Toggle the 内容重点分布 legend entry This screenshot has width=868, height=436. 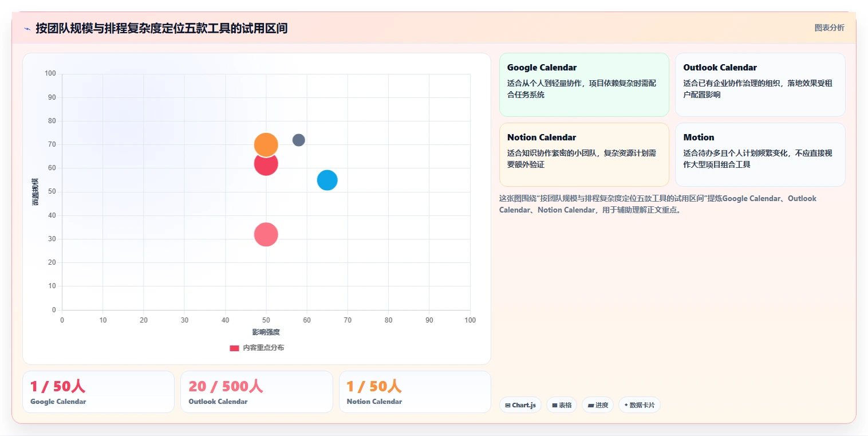click(257, 348)
